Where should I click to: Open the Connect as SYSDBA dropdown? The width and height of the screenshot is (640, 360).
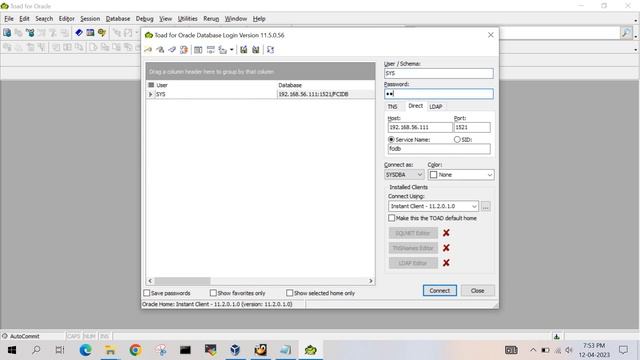tap(404, 175)
